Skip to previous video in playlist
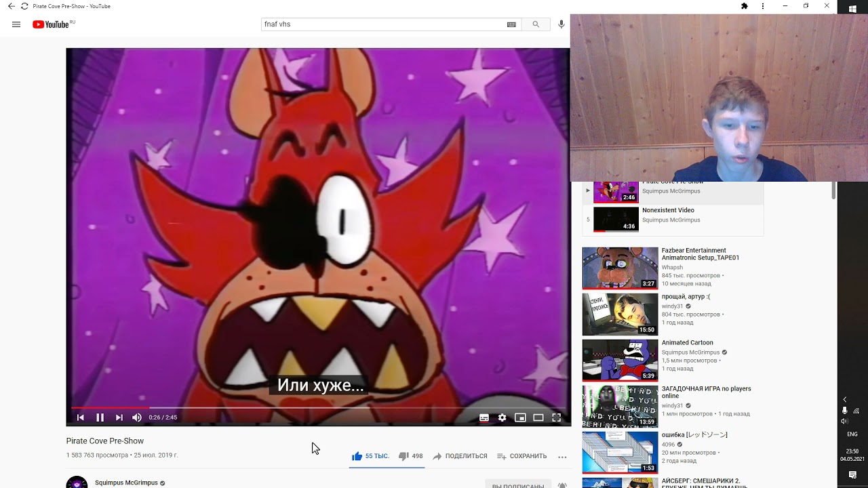 81,418
